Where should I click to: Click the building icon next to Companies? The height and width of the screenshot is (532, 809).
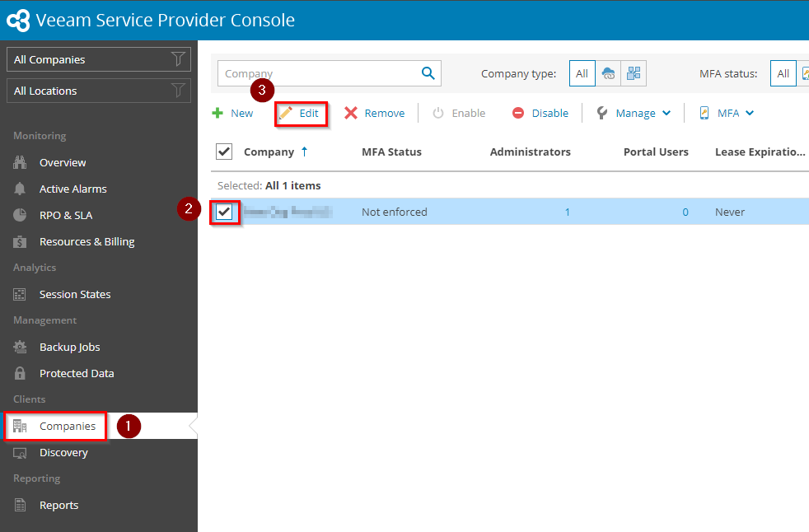(x=20, y=427)
